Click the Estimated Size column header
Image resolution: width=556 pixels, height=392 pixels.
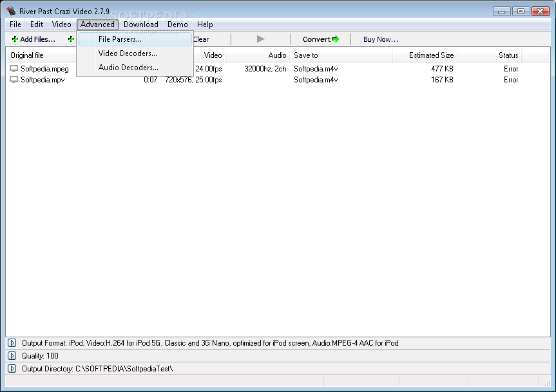click(425, 55)
